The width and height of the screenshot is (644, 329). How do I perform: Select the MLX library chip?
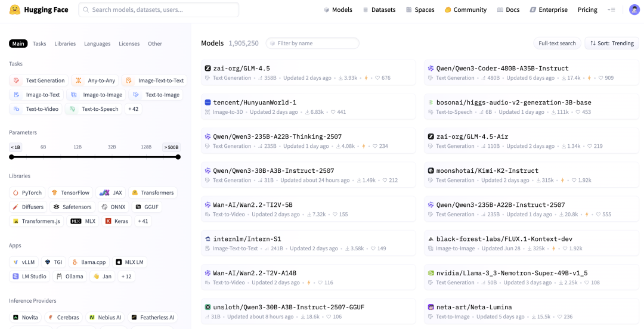tap(83, 221)
